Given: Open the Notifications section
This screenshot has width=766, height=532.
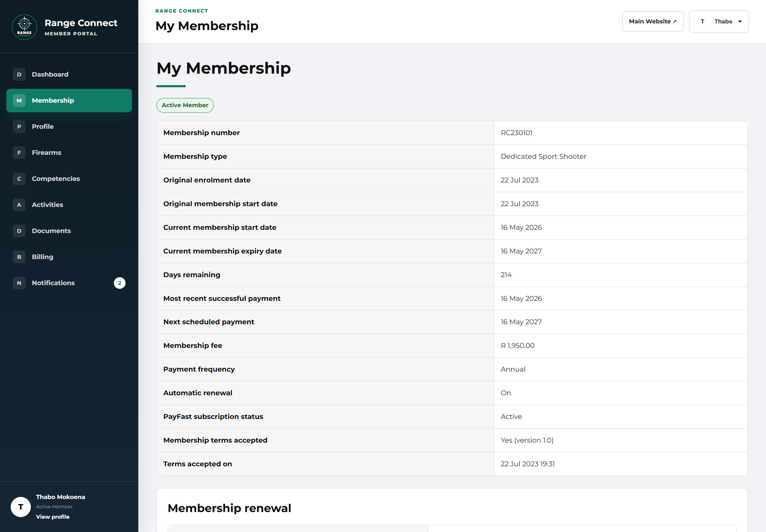Looking at the screenshot, I should [x=69, y=283].
